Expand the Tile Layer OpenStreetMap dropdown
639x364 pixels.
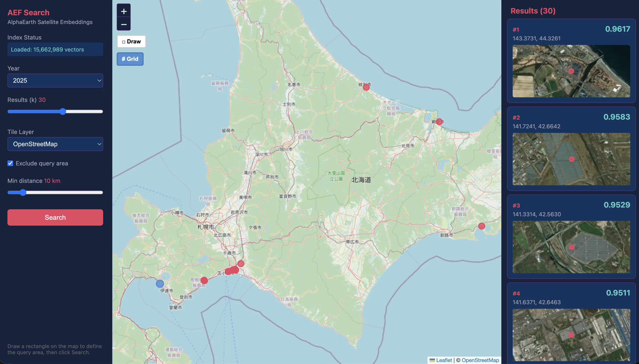55,144
